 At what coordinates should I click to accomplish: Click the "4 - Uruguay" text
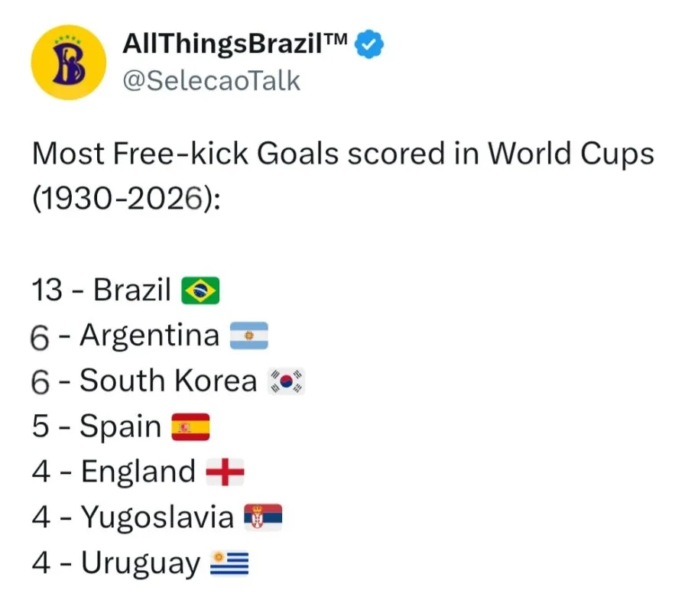tap(116, 563)
